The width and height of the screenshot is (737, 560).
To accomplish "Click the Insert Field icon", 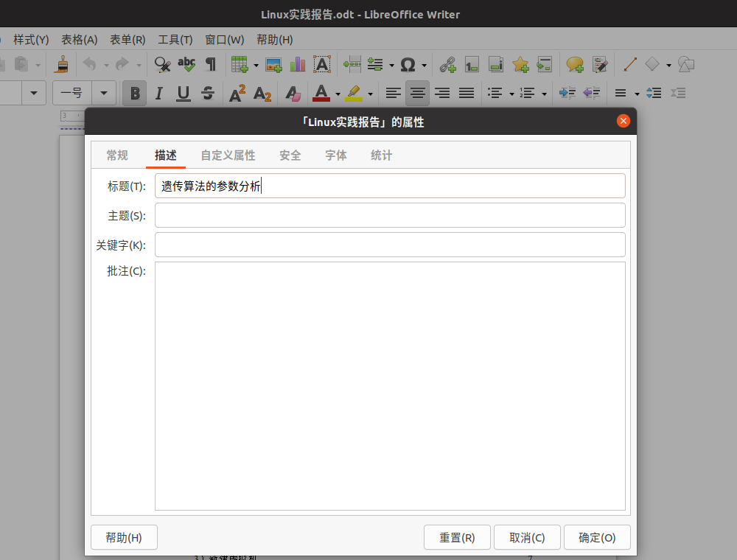I will pyautogui.click(x=375, y=65).
